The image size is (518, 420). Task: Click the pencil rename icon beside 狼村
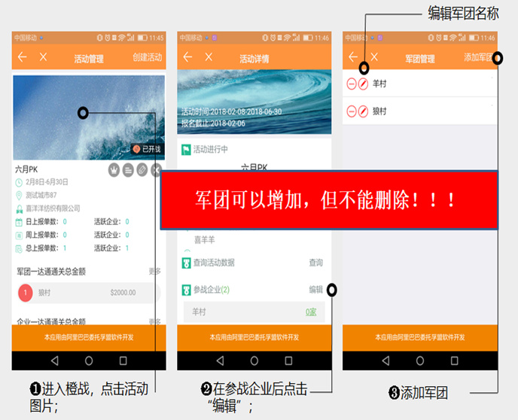point(364,111)
